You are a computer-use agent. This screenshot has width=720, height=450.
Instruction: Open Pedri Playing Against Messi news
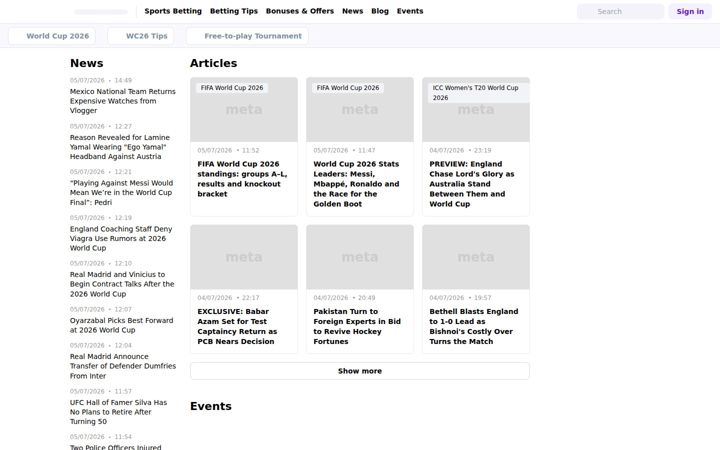point(121,192)
